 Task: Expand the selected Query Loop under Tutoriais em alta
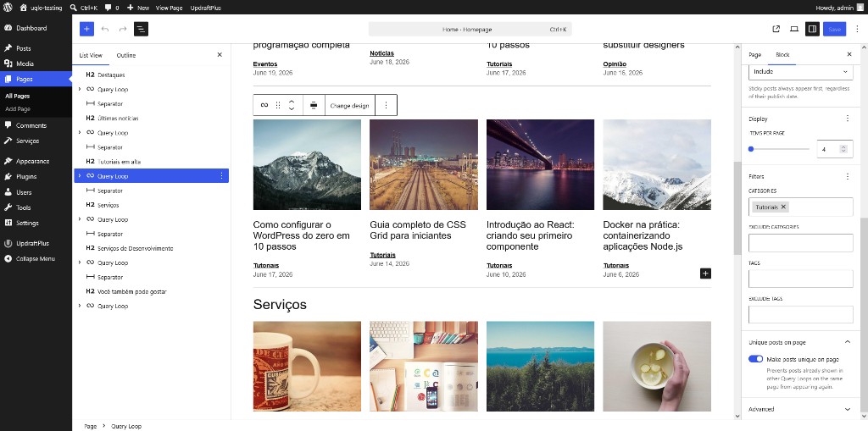(79, 176)
